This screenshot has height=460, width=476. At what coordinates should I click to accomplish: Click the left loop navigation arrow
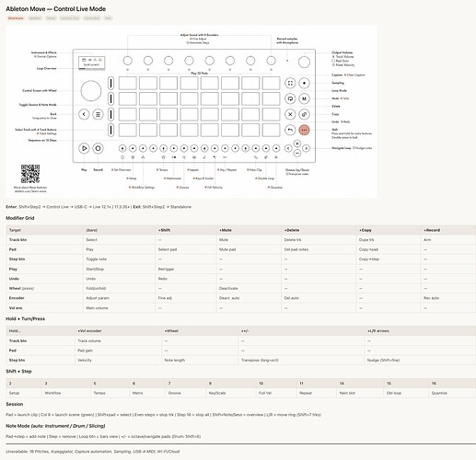click(288, 148)
